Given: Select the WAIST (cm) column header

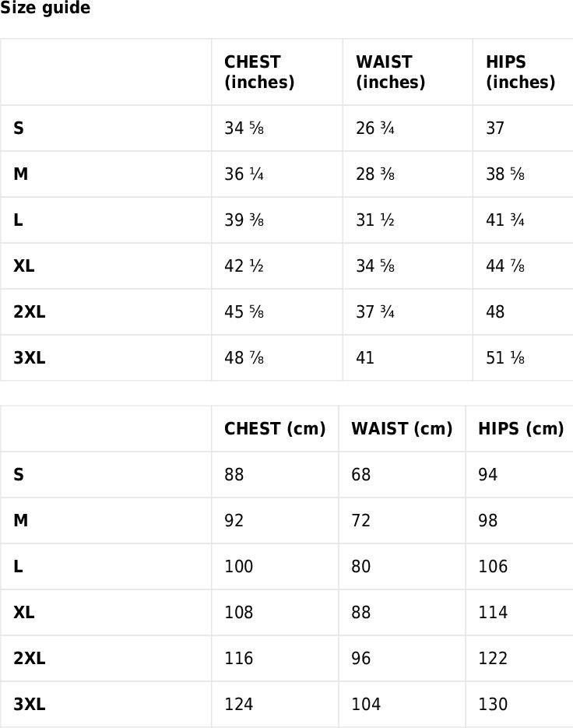Looking at the screenshot, I should pyautogui.click(x=402, y=428).
